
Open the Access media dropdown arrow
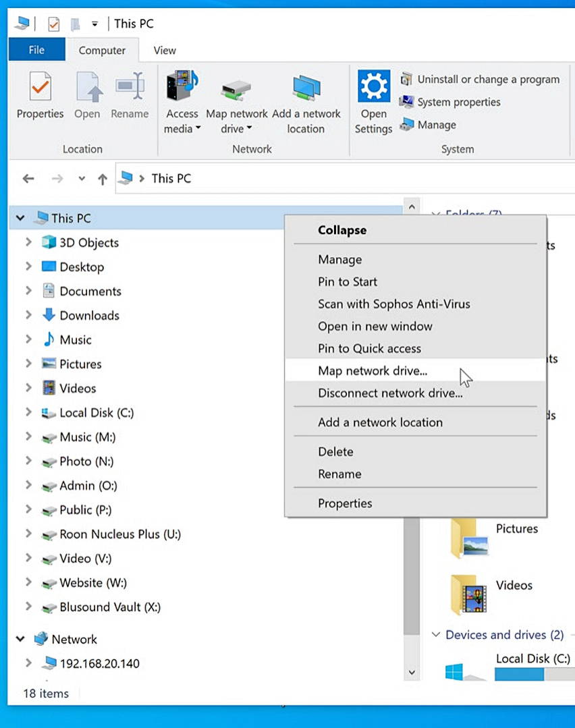click(198, 128)
